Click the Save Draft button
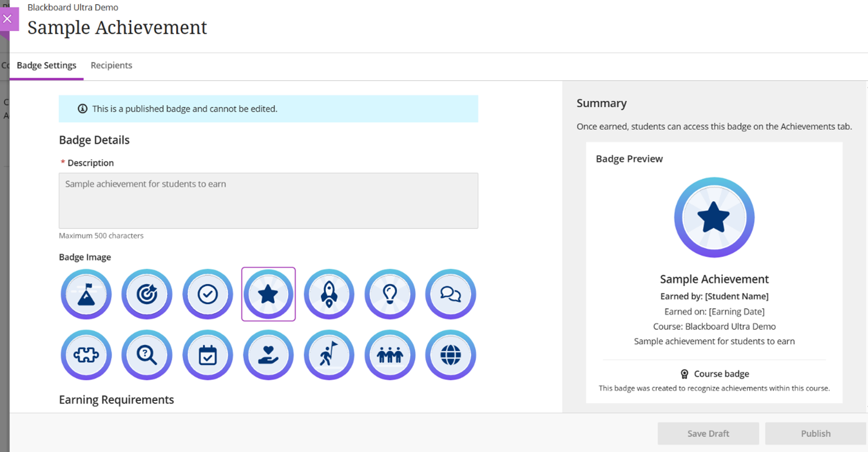This screenshot has height=452, width=868. click(708, 434)
